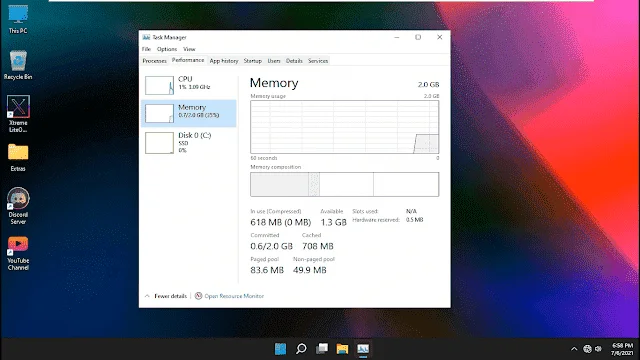Open the clock and date flyout
The image size is (640, 360).
pos(622,349)
